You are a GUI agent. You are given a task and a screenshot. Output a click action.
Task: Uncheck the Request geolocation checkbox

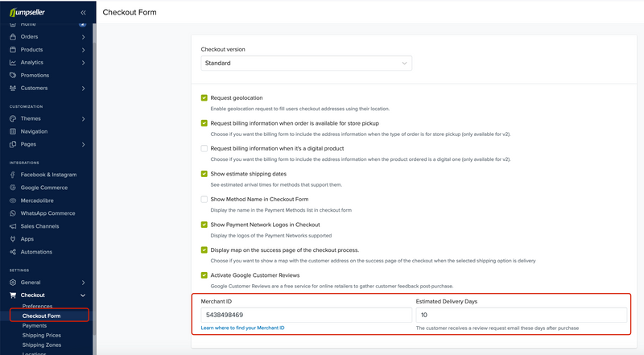point(204,97)
